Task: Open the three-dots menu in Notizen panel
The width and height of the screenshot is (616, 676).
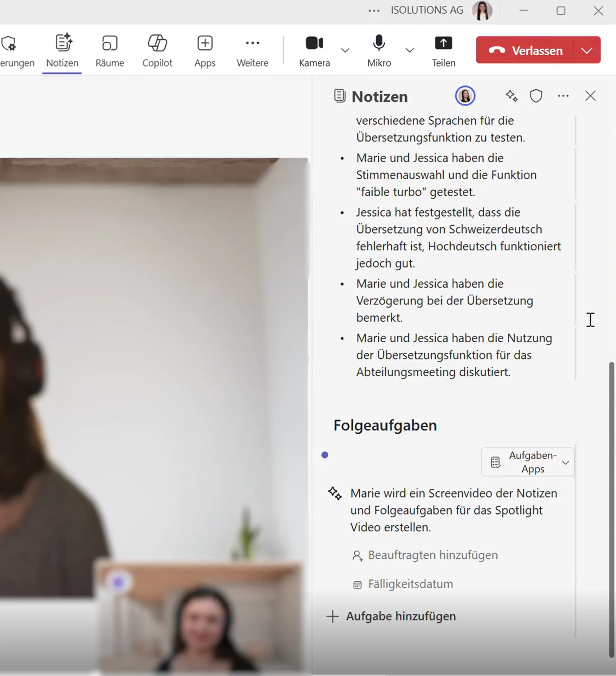Action: point(563,96)
